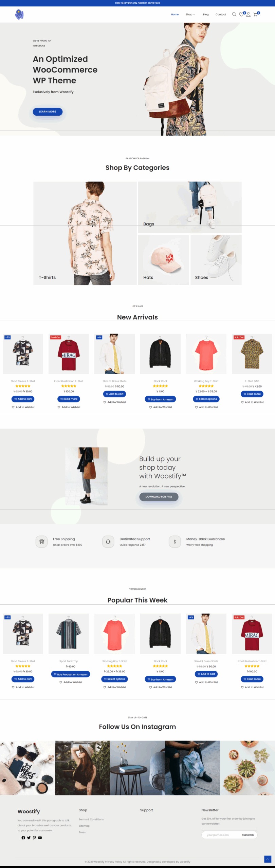This screenshot has height=868, width=275.
Task: Click the Woostify logo in header
Action: tap(19, 14)
